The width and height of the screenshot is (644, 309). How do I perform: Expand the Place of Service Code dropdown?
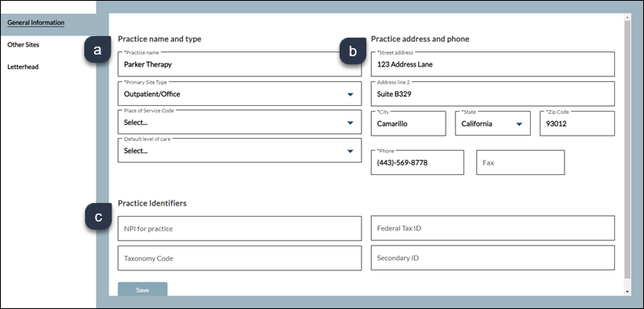239,122
